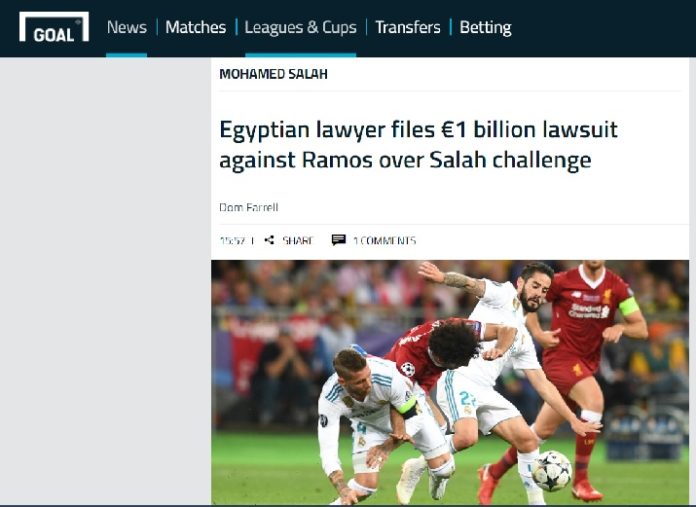Click the blue underline beneath News

coord(127,55)
